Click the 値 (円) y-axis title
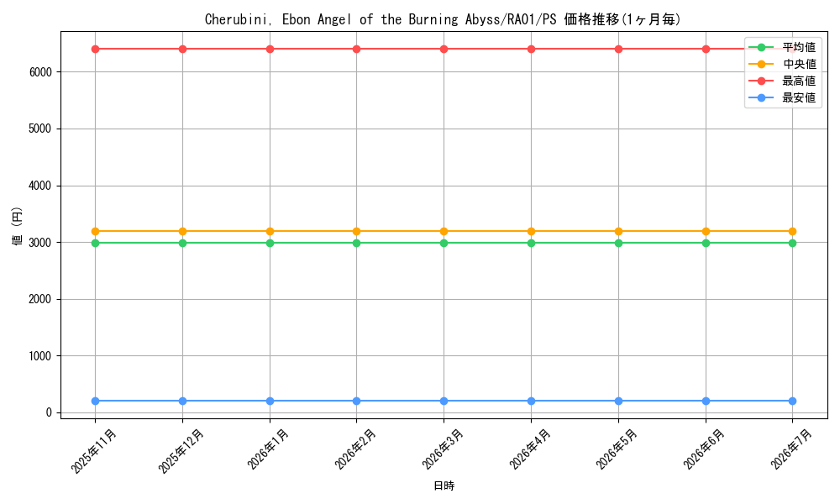Viewport: 840px width, 504px height. click(x=17, y=225)
